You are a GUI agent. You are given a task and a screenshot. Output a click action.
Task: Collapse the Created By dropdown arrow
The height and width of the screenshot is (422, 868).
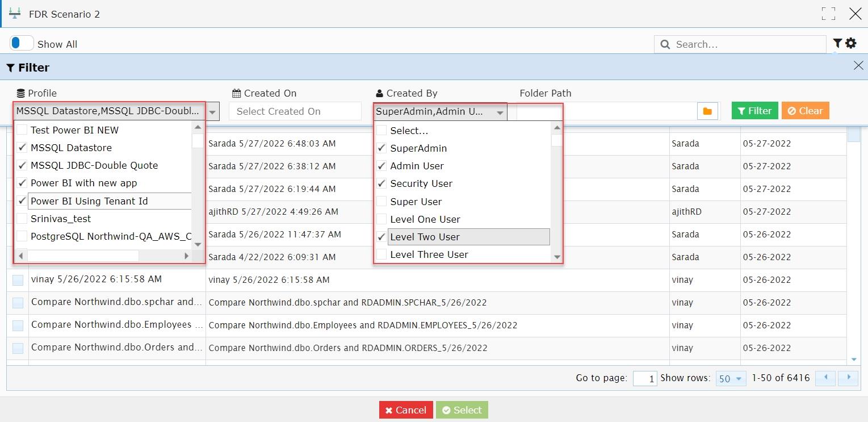pyautogui.click(x=500, y=112)
